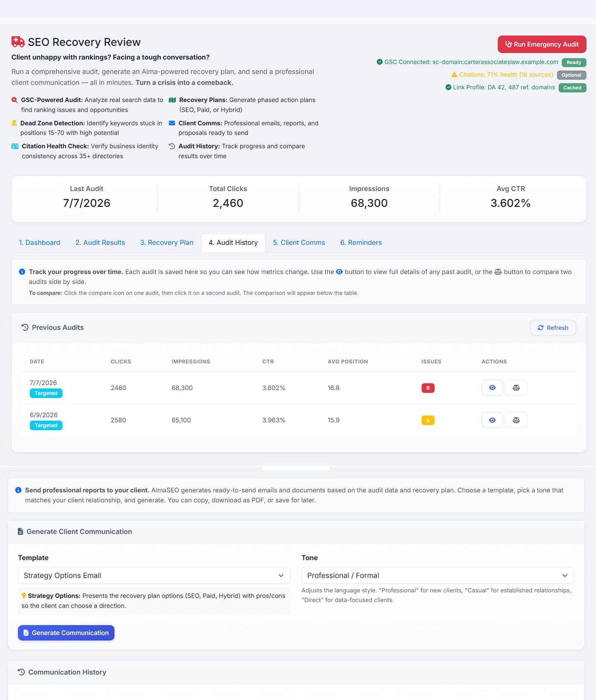Click the 15.9 average position cell
This screenshot has height=700, width=596.
[x=334, y=420]
